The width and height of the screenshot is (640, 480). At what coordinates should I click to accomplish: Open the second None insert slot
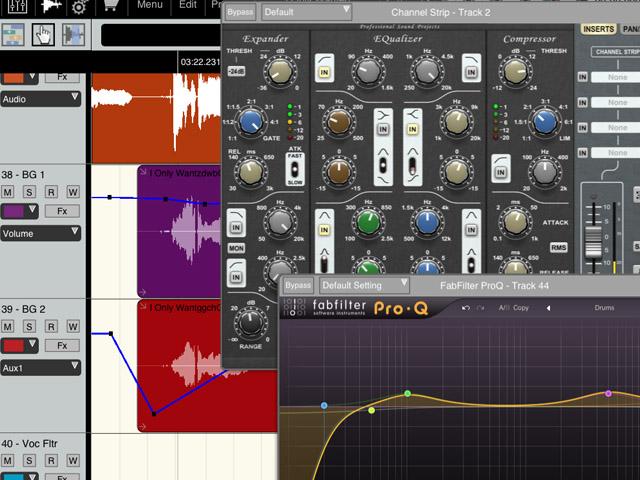click(x=616, y=102)
